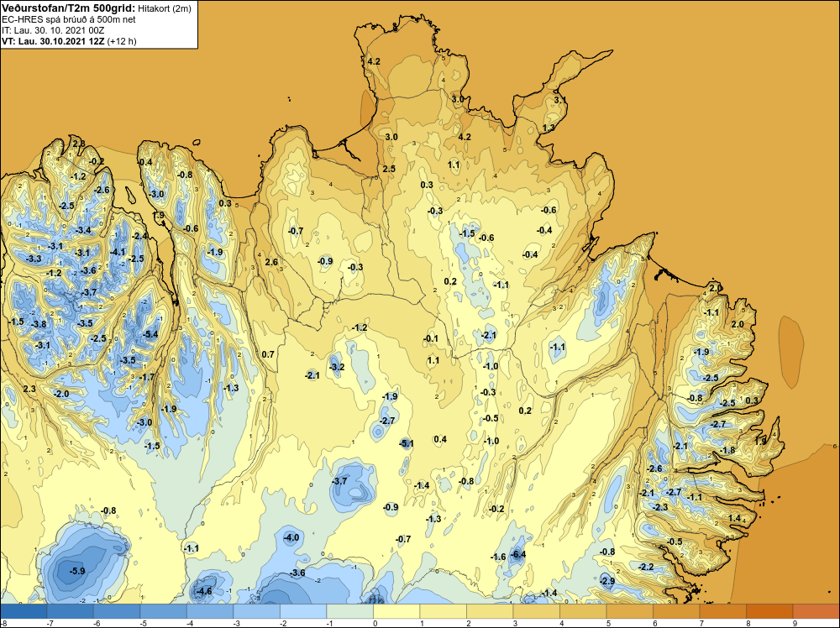Viewport: 840px width, 628px height.
Task: Click the temperature value "-2.4"
Action: (139, 236)
